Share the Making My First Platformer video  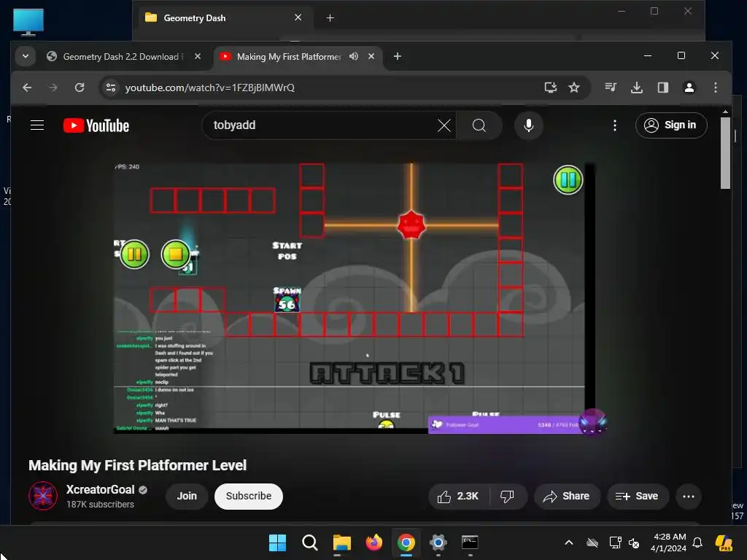pos(566,496)
